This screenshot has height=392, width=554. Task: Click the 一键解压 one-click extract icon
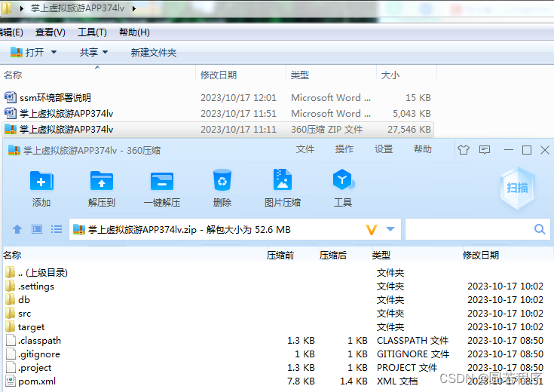click(x=162, y=182)
